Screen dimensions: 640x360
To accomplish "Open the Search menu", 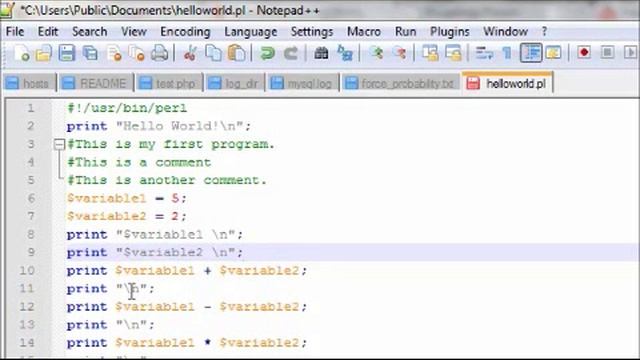I will pos(89,31).
